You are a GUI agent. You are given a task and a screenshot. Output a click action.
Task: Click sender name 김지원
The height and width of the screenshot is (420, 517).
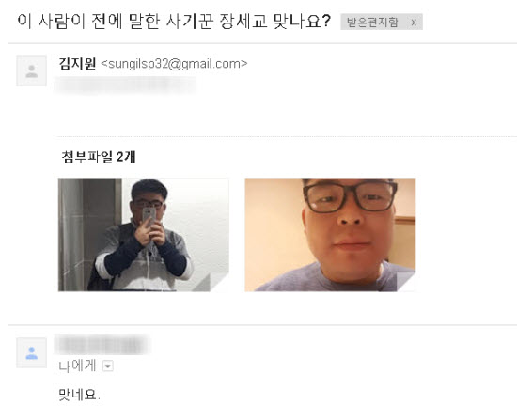77,63
